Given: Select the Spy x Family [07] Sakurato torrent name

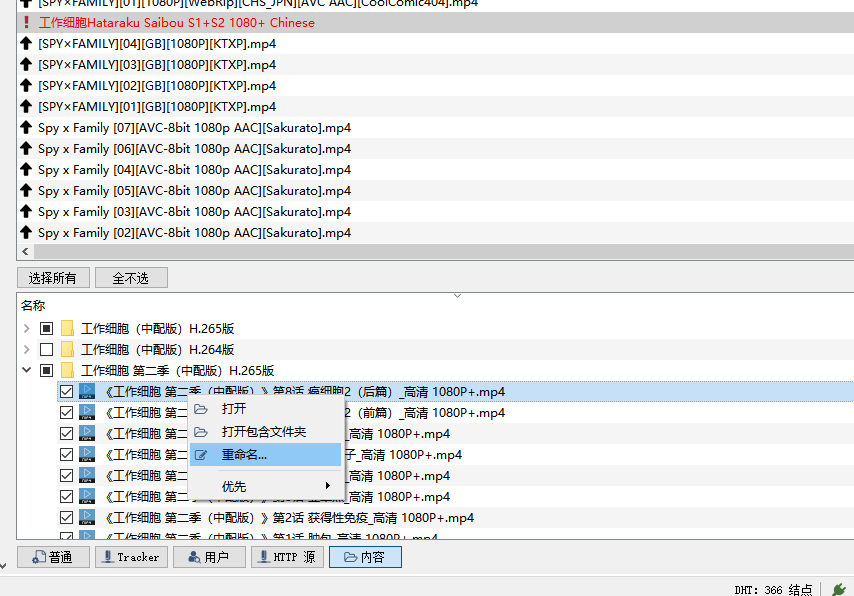Looking at the screenshot, I should click(194, 127).
